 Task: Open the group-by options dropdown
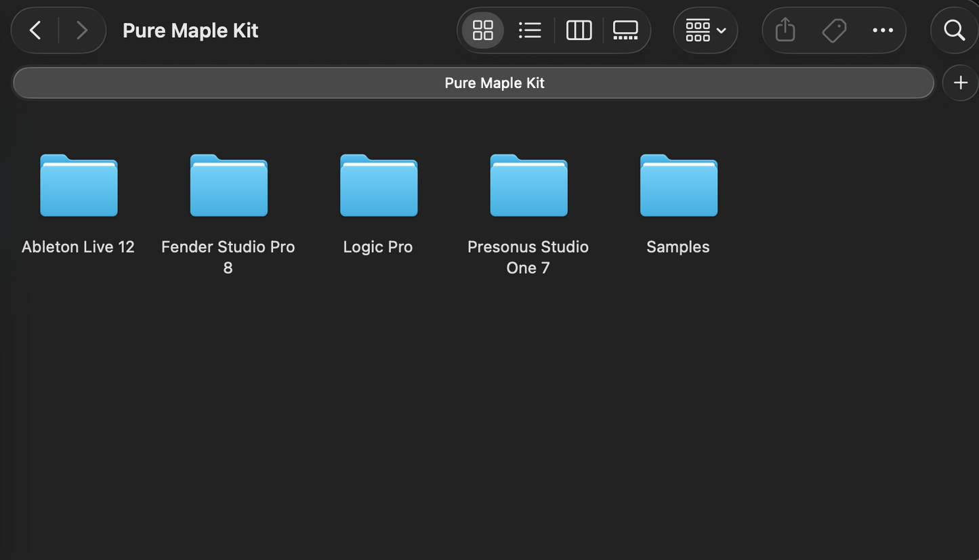tap(705, 30)
